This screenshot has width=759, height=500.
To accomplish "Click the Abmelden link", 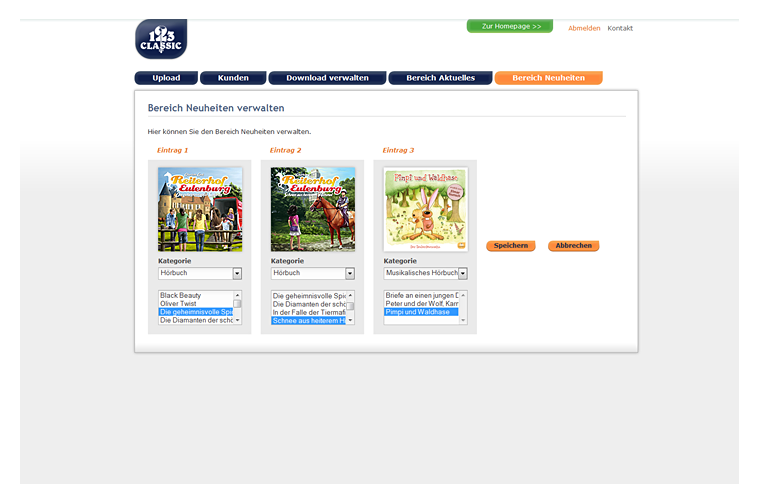I will pyautogui.click(x=584, y=28).
